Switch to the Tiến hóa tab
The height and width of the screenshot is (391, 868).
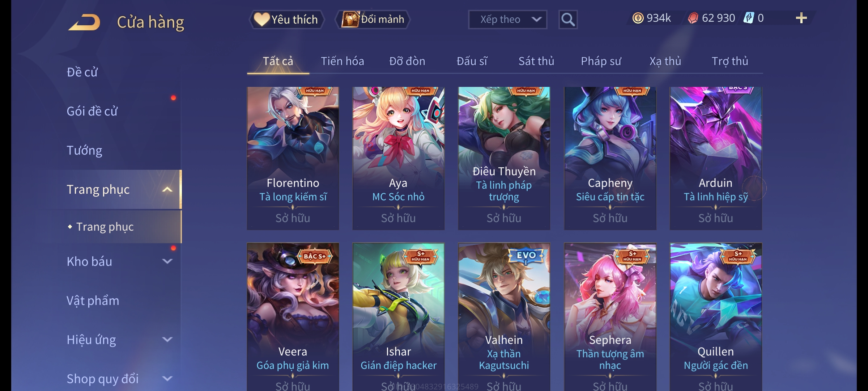(342, 61)
